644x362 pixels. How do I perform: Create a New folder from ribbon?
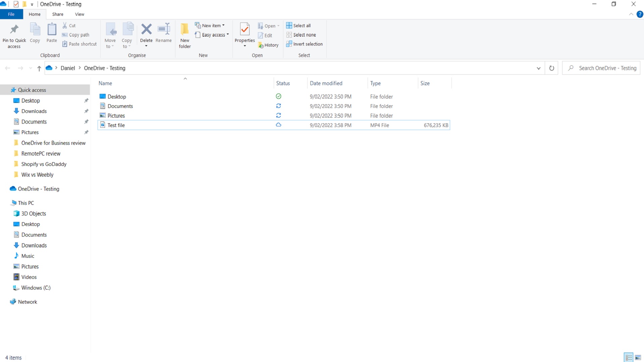185,36
